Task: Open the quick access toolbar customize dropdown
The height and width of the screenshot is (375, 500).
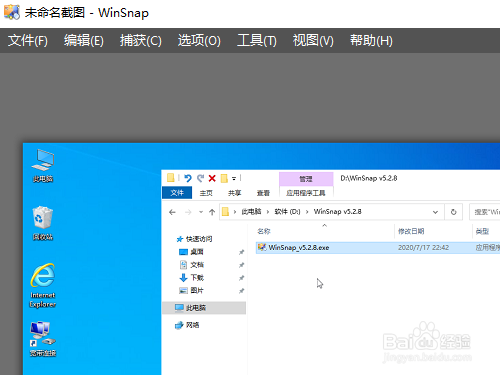Action: pyautogui.click(x=234, y=179)
